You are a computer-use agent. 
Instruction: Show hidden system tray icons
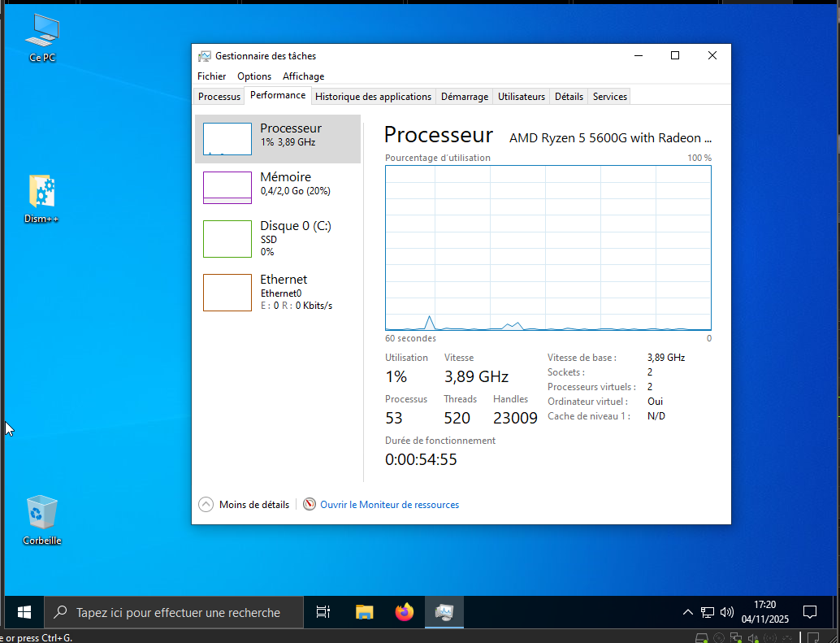click(x=687, y=612)
